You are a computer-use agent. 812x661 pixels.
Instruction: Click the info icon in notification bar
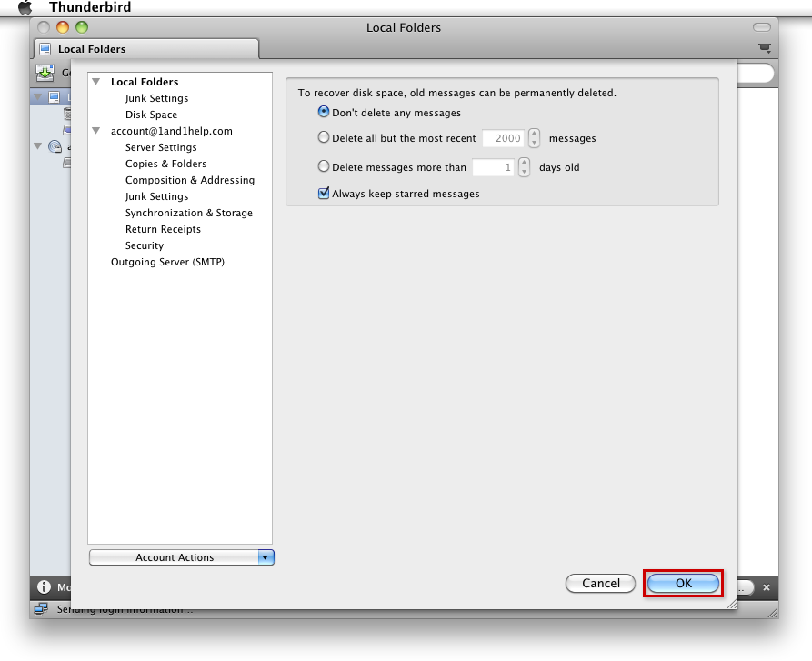pos(44,587)
